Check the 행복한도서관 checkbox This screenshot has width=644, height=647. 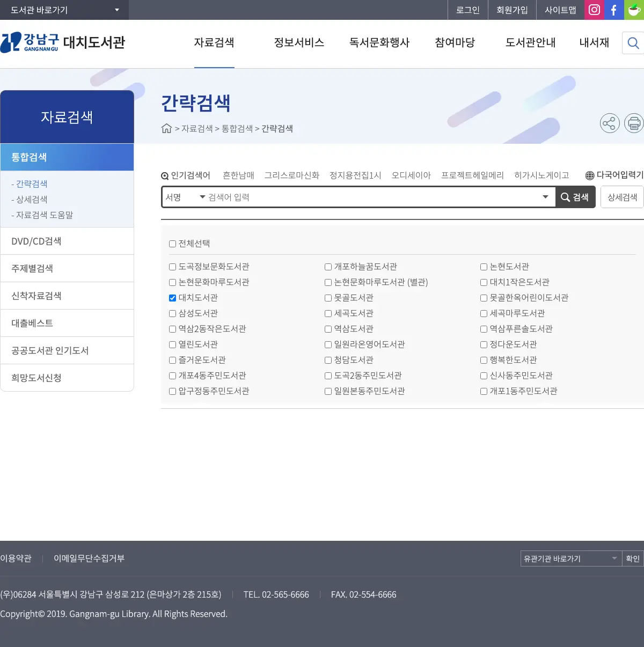[x=484, y=360]
